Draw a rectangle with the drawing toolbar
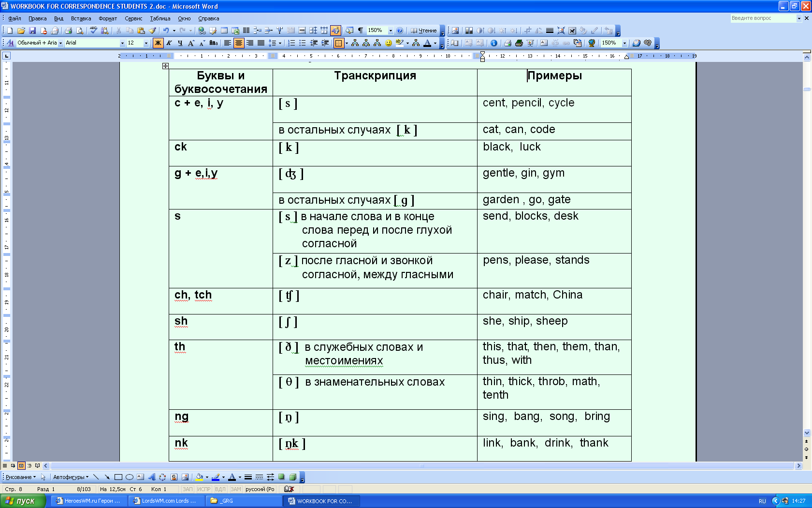This screenshot has height=508, width=812. pyautogui.click(x=118, y=477)
